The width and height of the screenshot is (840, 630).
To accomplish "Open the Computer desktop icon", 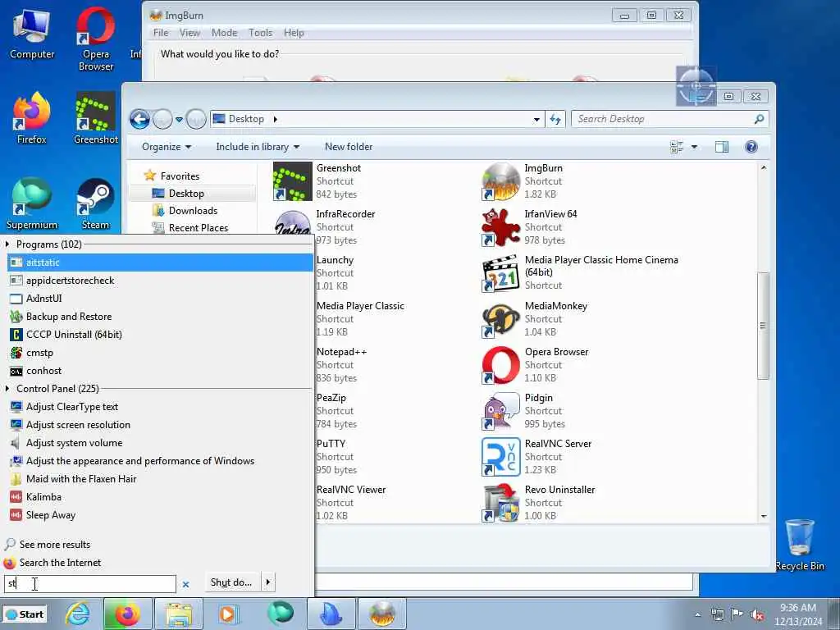I will (32, 34).
